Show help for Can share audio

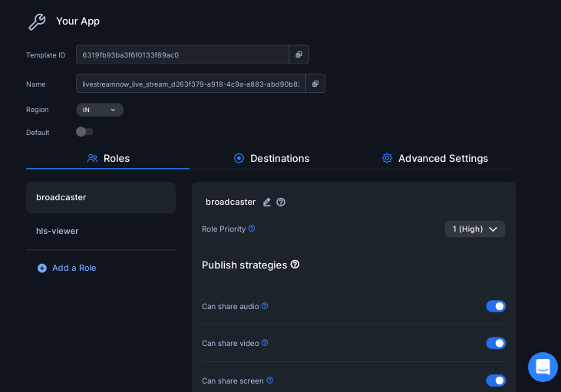pyautogui.click(x=265, y=306)
